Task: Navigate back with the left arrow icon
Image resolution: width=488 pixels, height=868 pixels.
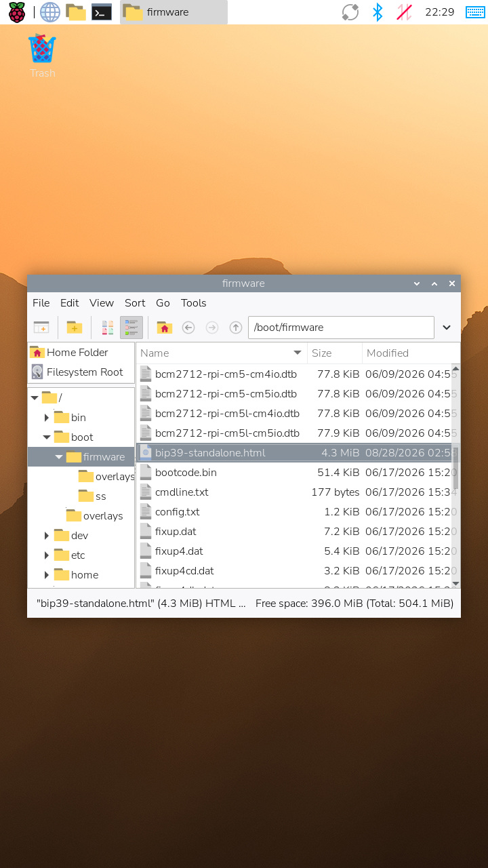Action: 188,328
